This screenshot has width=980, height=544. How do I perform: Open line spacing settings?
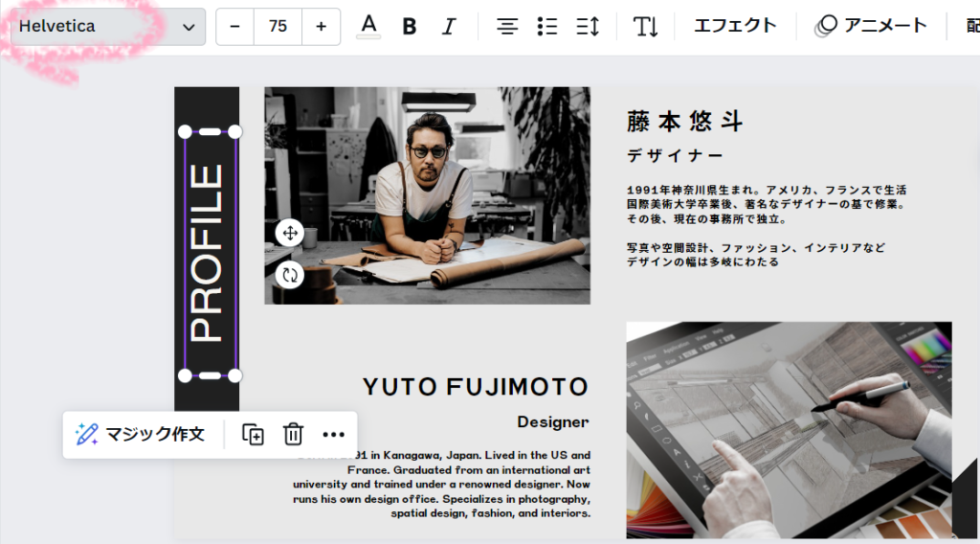pos(588,26)
